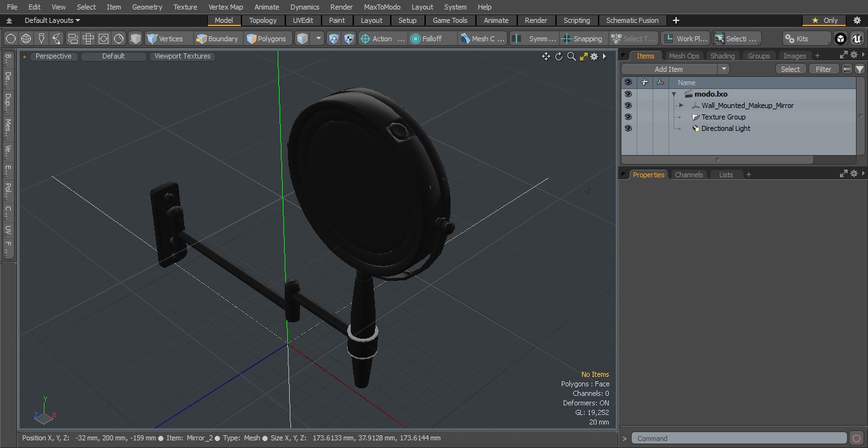Switch to UVEdit layout tab
Image resolution: width=868 pixels, height=448 pixels.
pyautogui.click(x=303, y=20)
